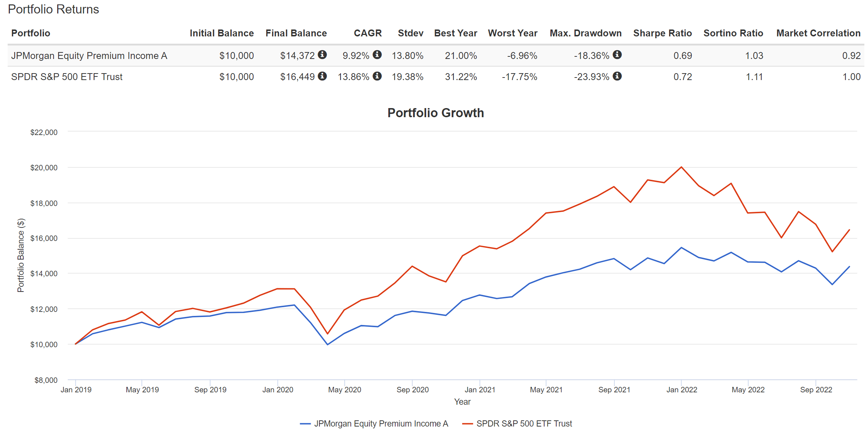868x432 pixels.
Task: Click the Jan 2022 peak on blue line
Action: 681,247
